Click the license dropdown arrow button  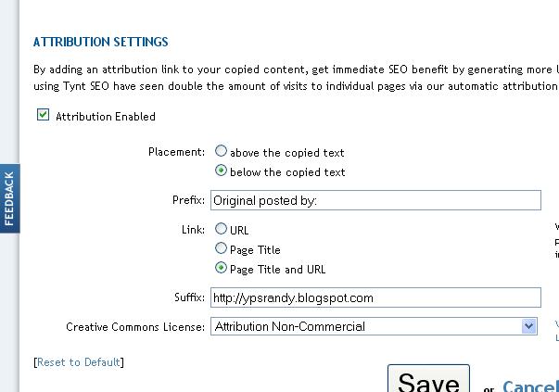[x=529, y=326]
